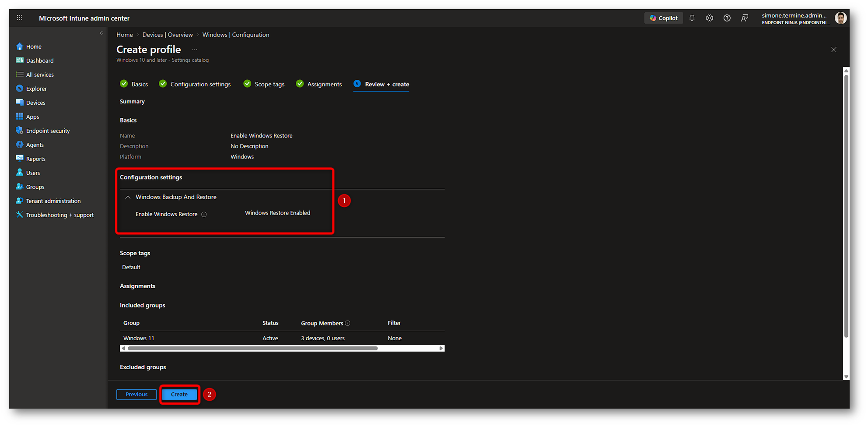Click the Dashboard icon in sidebar

click(20, 60)
